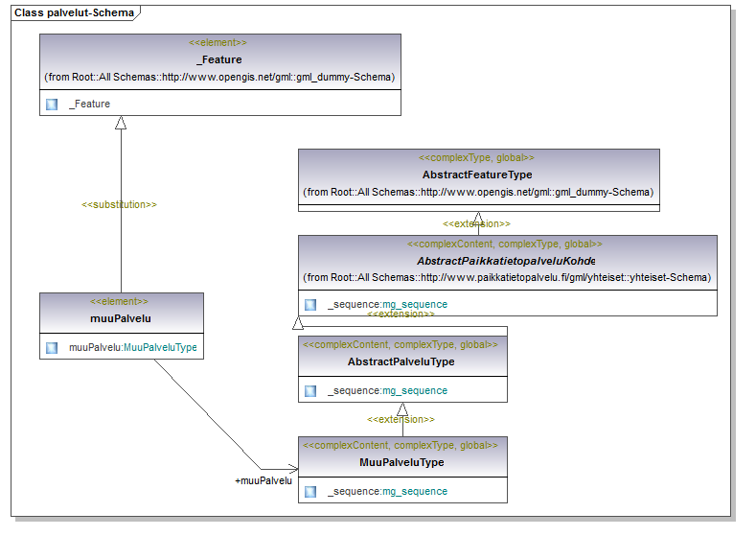Click the <<substitution>> connector label
Image resolution: width=756 pixels, height=536 pixels.
point(119,205)
